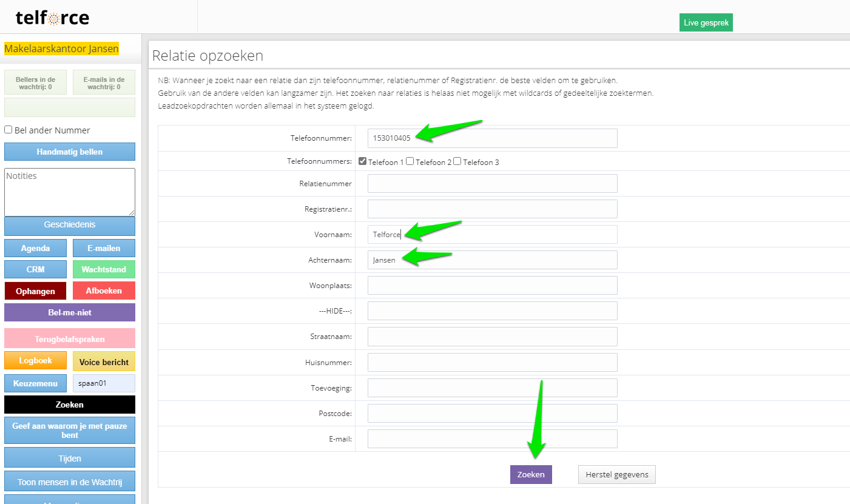Screen dimensions: 850x504
Task: Click the Postcode input field
Action: click(492, 414)
